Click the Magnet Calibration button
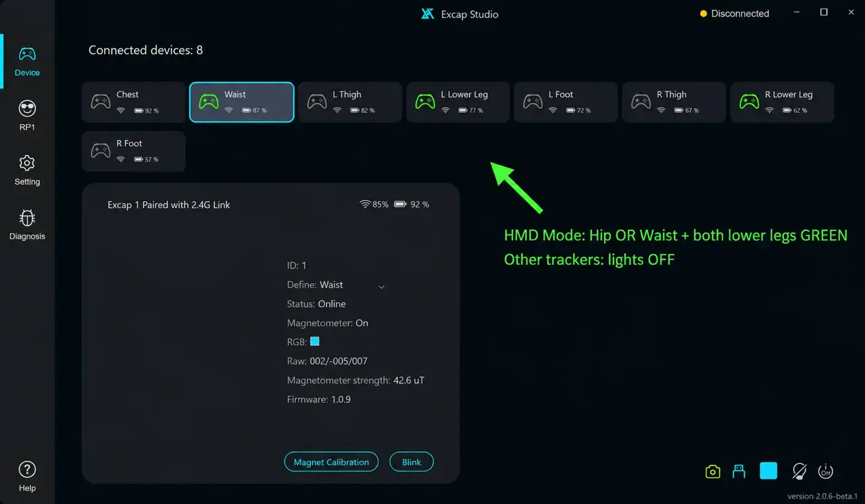The image size is (865, 504). point(331,462)
